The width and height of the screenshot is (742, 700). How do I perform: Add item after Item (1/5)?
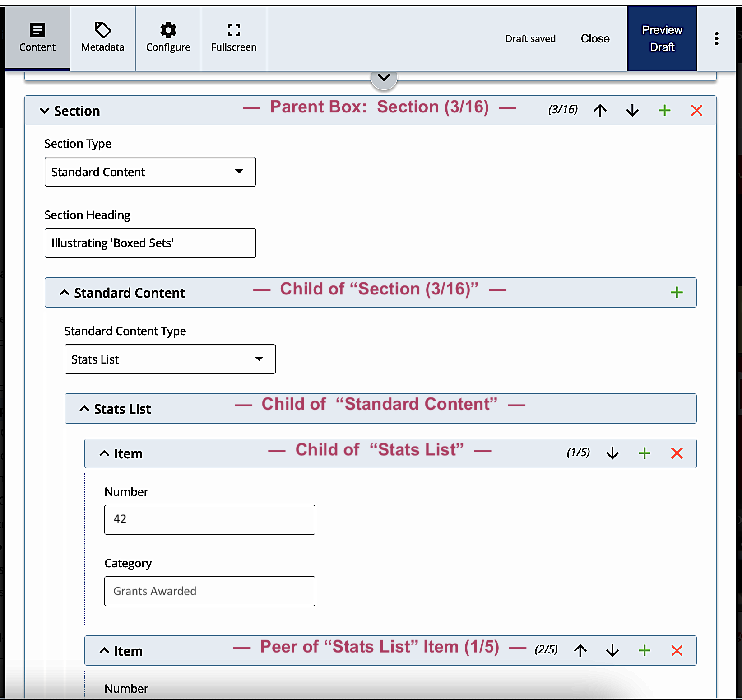(x=645, y=453)
